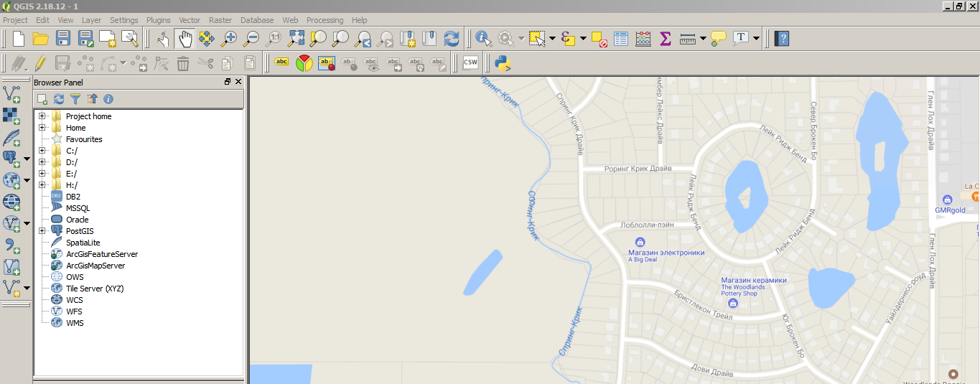Select the Pan Map hand tool
Screen dimensions: 980x384
tap(185, 39)
